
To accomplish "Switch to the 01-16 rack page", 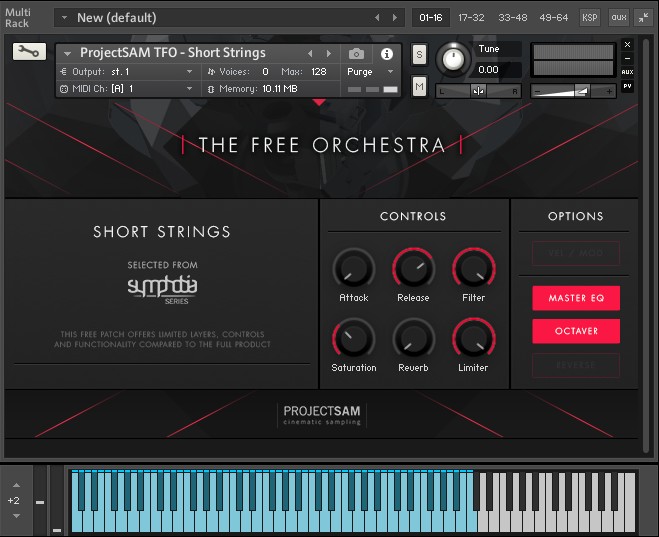I will click(x=431, y=18).
